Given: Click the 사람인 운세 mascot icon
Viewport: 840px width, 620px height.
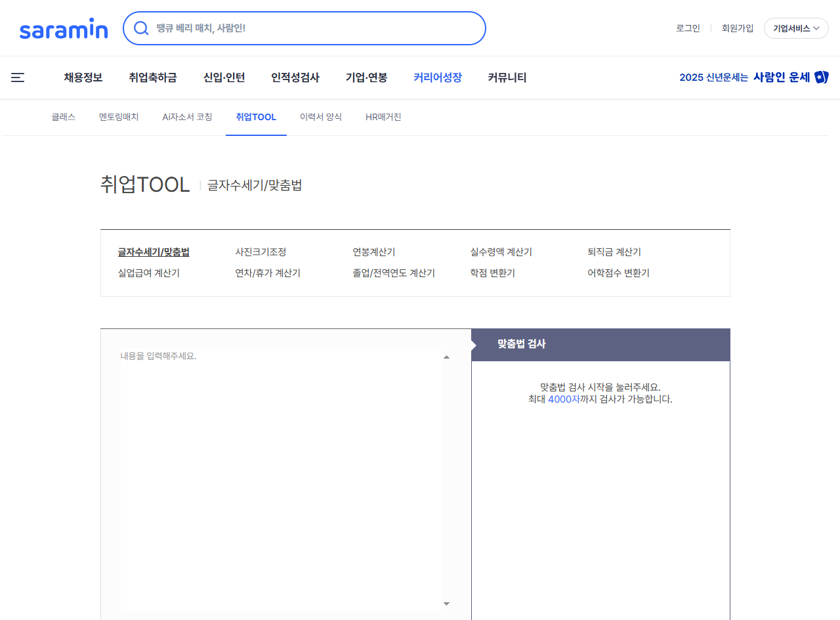Looking at the screenshot, I should pyautogui.click(x=822, y=77).
